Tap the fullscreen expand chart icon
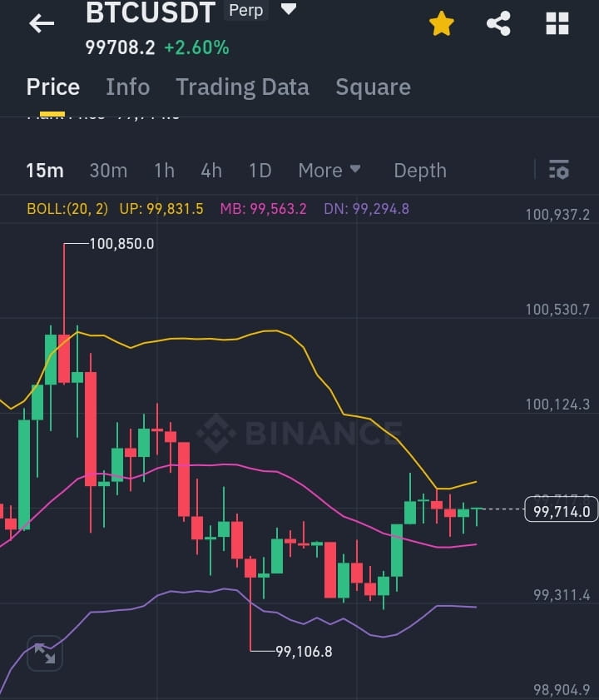Viewport: 599px width, 700px height. point(45,653)
